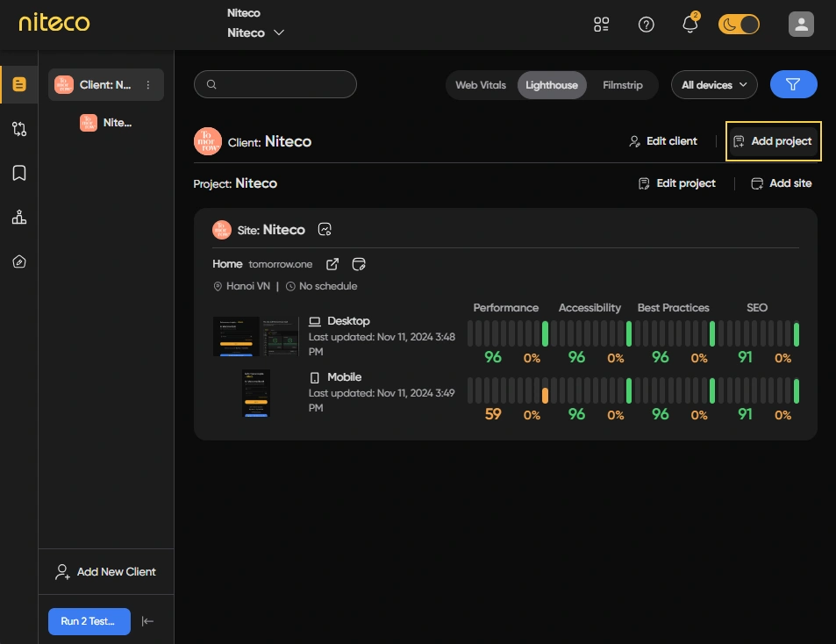This screenshot has width=836, height=644.
Task: Click the Hanoi VN location label
Action: click(x=241, y=286)
